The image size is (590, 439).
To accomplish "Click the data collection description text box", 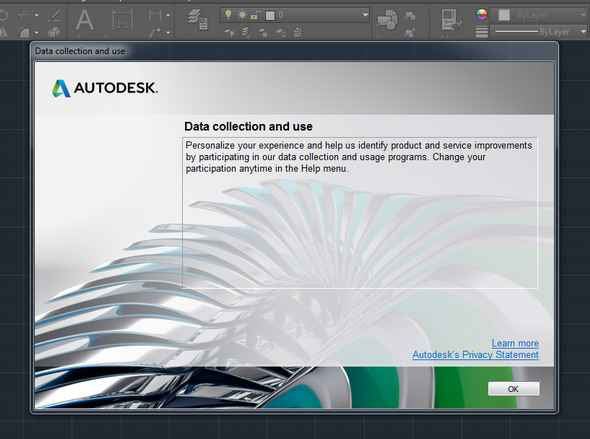I will [x=360, y=213].
